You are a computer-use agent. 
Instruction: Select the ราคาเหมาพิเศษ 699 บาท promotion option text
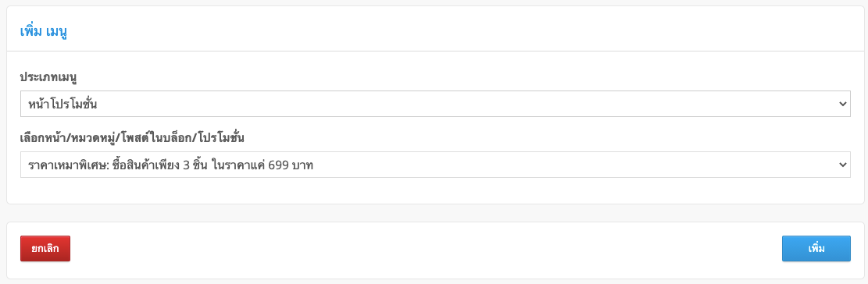point(170,165)
